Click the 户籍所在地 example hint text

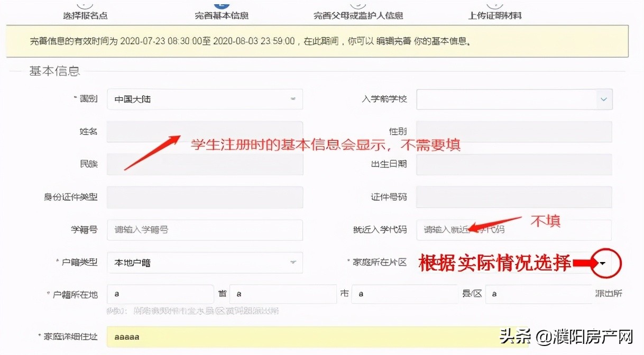pyautogui.click(x=192, y=311)
